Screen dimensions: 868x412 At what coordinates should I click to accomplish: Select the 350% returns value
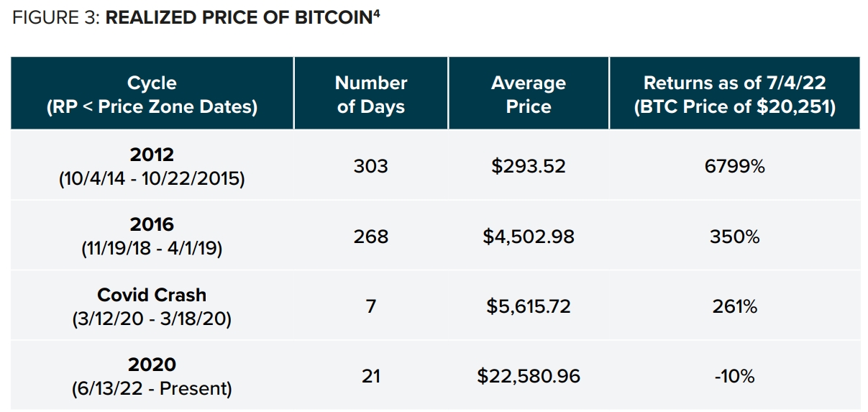coord(734,236)
